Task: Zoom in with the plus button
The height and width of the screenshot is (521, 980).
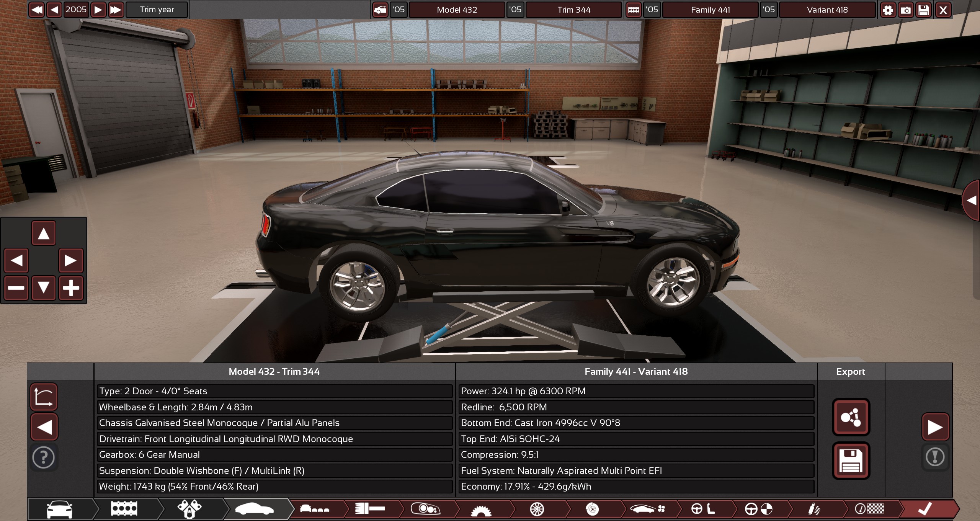Action: 71,288
